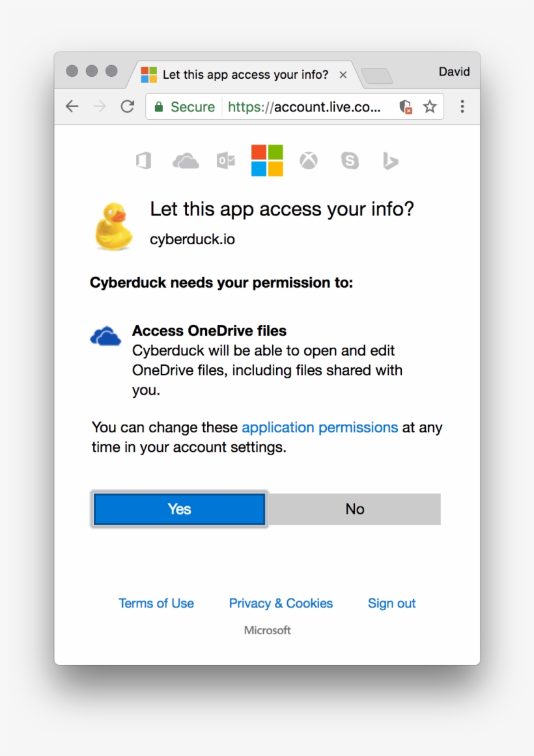534x756 pixels.
Task: Select the 'Let this app access your info?' tab
Action: point(241,74)
